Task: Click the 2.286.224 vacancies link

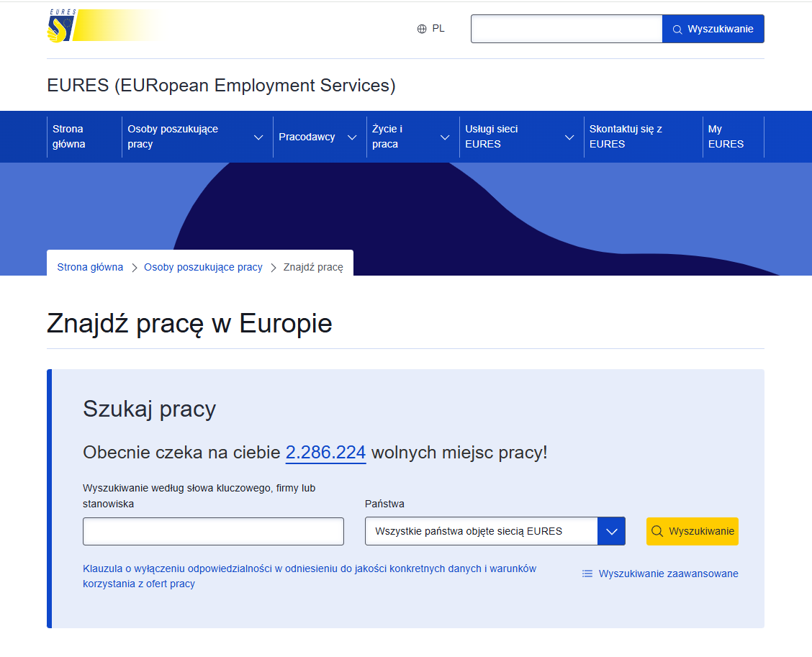Action: (x=325, y=453)
